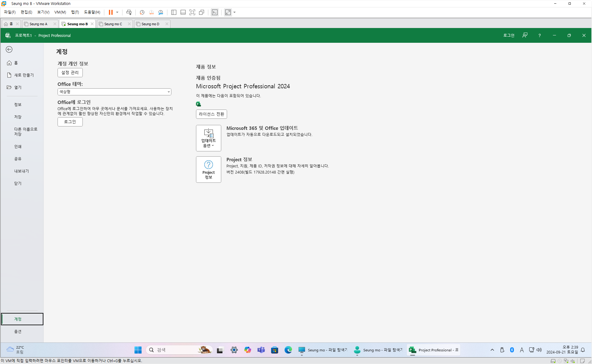Click the 라이선스 전환 button
The height and width of the screenshot is (364, 592).
tap(211, 114)
